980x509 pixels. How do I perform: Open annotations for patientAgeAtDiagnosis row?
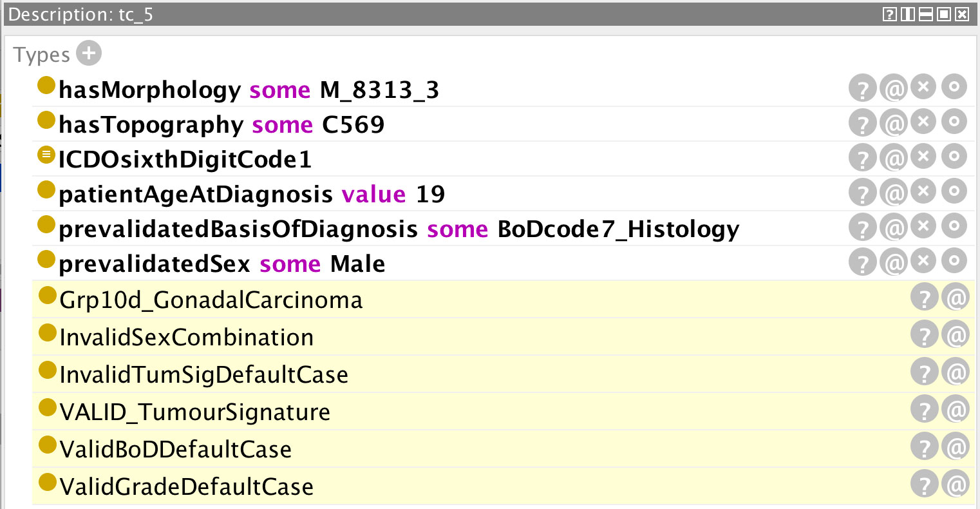coord(893,193)
